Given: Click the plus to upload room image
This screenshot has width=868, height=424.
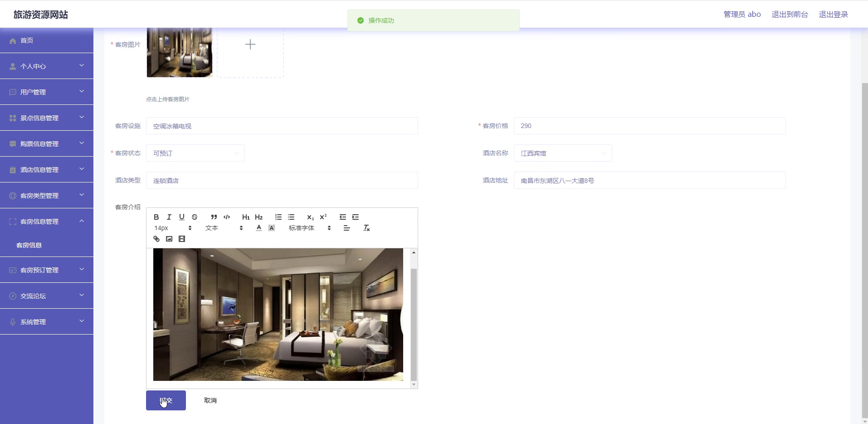Looking at the screenshot, I should point(250,44).
